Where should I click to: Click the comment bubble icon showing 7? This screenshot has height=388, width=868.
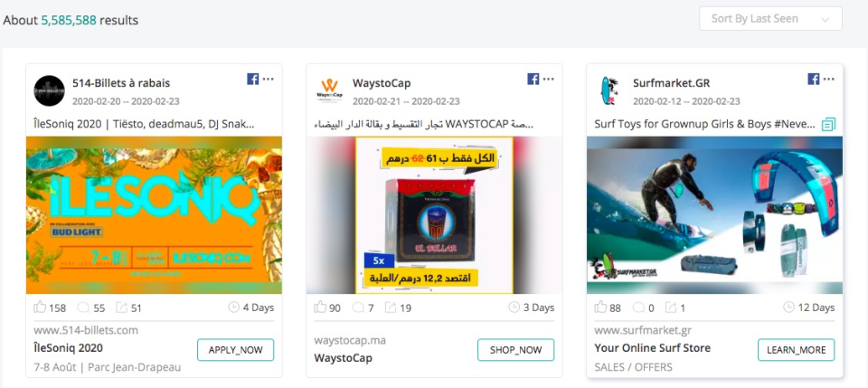point(358,308)
